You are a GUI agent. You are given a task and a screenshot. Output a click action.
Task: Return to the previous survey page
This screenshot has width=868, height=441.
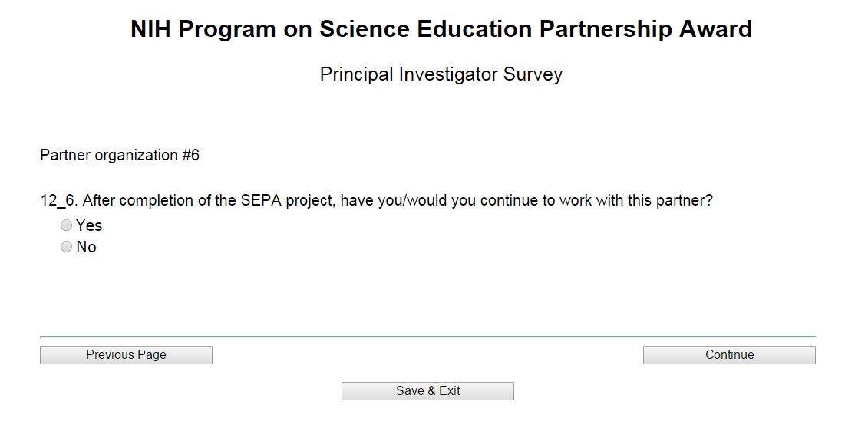click(126, 355)
